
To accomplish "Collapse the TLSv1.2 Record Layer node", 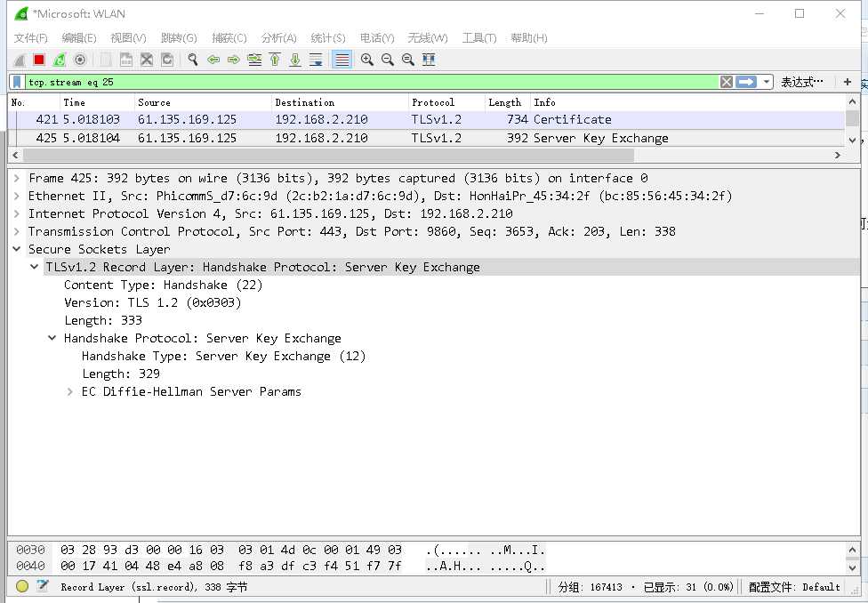I will [x=35, y=267].
